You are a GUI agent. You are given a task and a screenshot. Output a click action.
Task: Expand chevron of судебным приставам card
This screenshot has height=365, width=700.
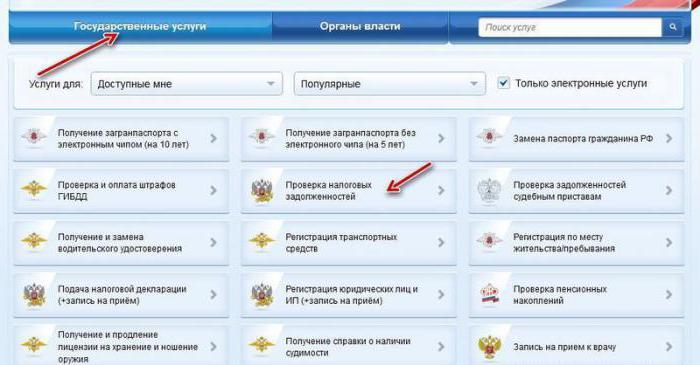click(669, 191)
